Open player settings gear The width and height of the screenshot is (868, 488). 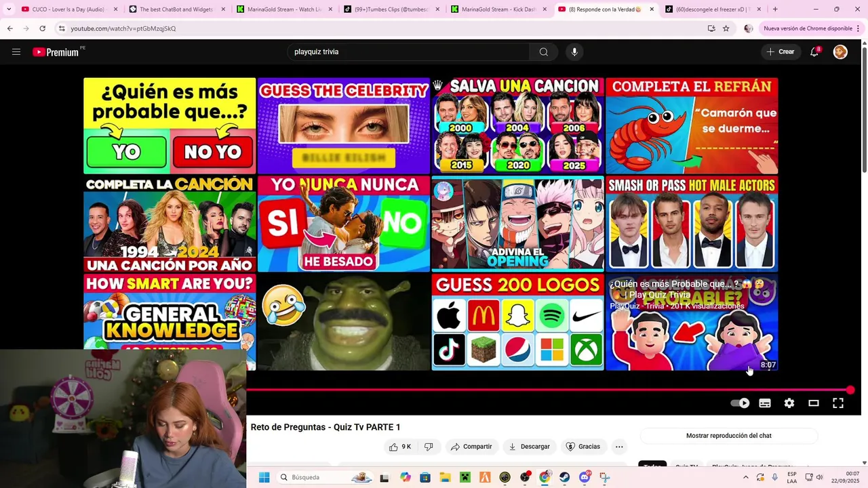click(789, 403)
